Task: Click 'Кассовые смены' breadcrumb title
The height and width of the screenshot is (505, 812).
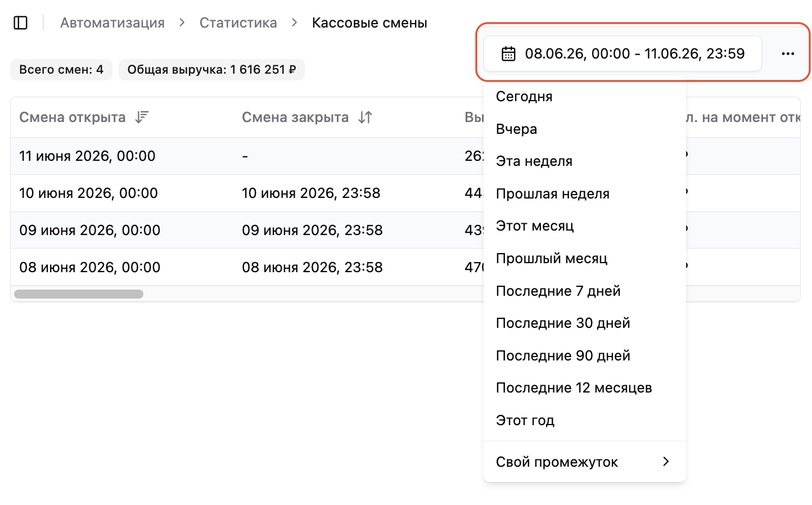Action: [x=369, y=23]
